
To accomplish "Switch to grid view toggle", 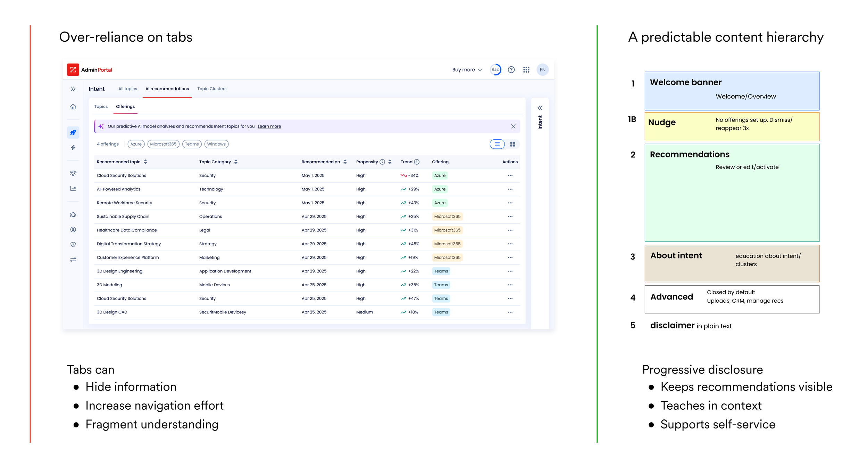I will click(x=512, y=144).
